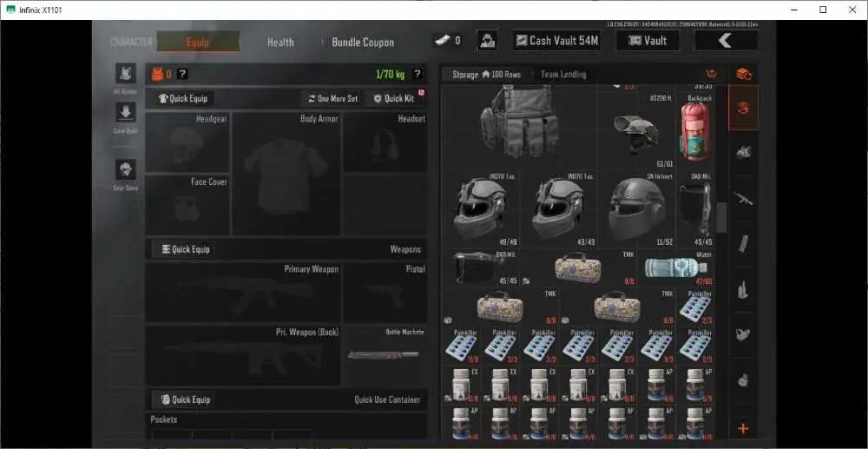Click Quick Equip in the Weapons section
The height and width of the screenshot is (449, 868).
pos(186,249)
